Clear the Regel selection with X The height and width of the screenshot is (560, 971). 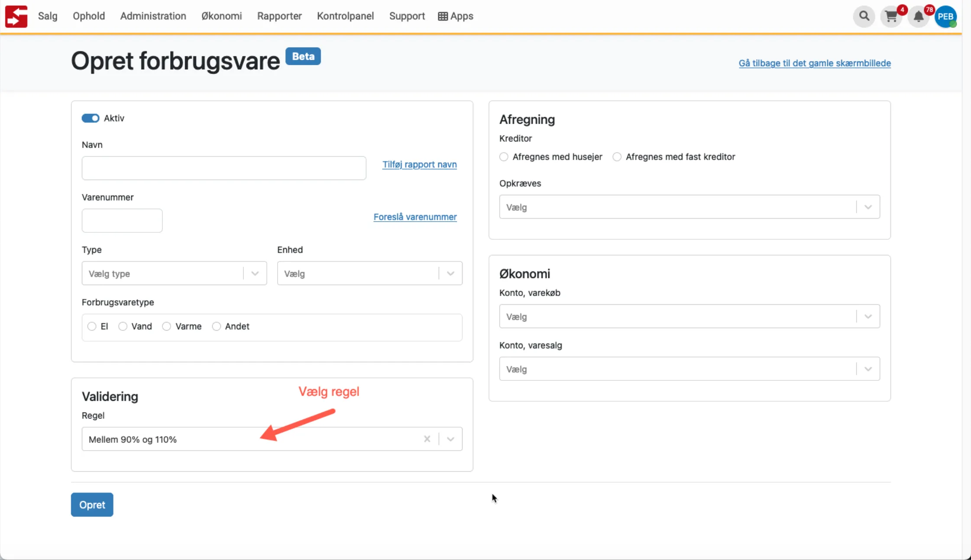(x=427, y=439)
